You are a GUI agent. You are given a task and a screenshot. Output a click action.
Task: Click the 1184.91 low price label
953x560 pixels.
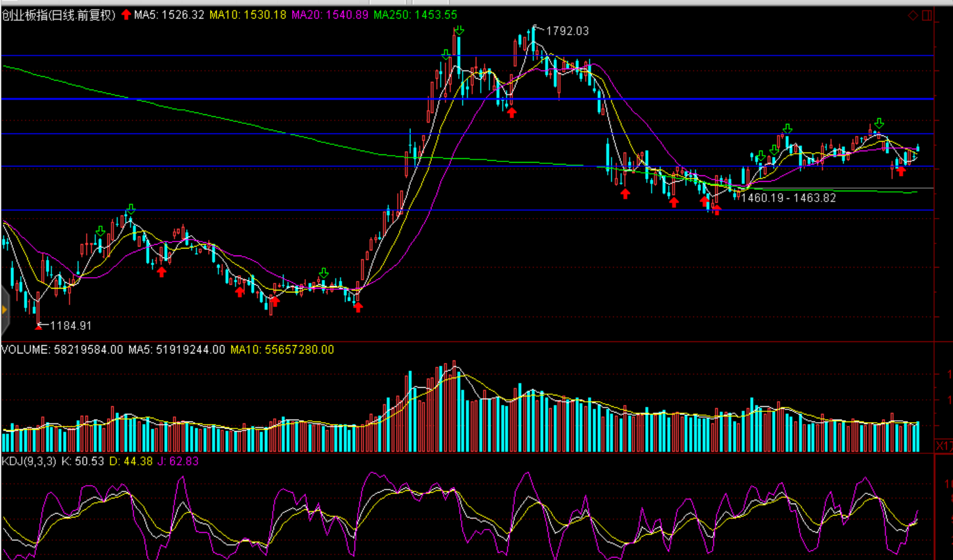71,325
